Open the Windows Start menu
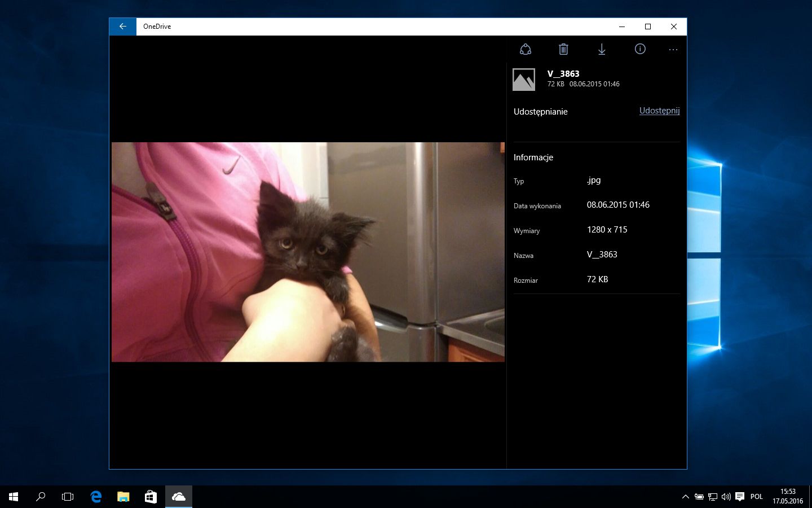Viewport: 812px width, 508px height. [x=14, y=497]
